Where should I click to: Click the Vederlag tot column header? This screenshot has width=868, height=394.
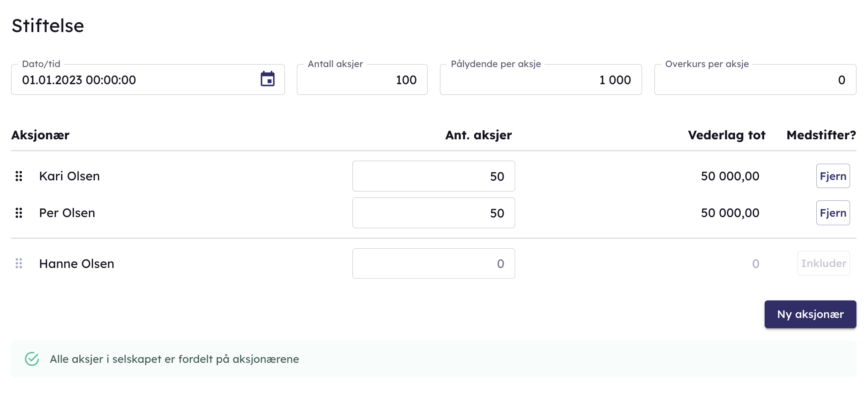click(x=726, y=135)
